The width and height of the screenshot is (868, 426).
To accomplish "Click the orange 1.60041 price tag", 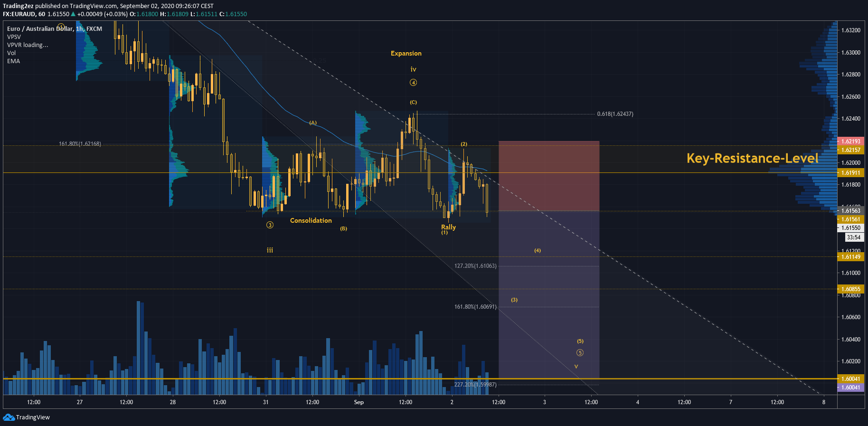I will pos(850,379).
